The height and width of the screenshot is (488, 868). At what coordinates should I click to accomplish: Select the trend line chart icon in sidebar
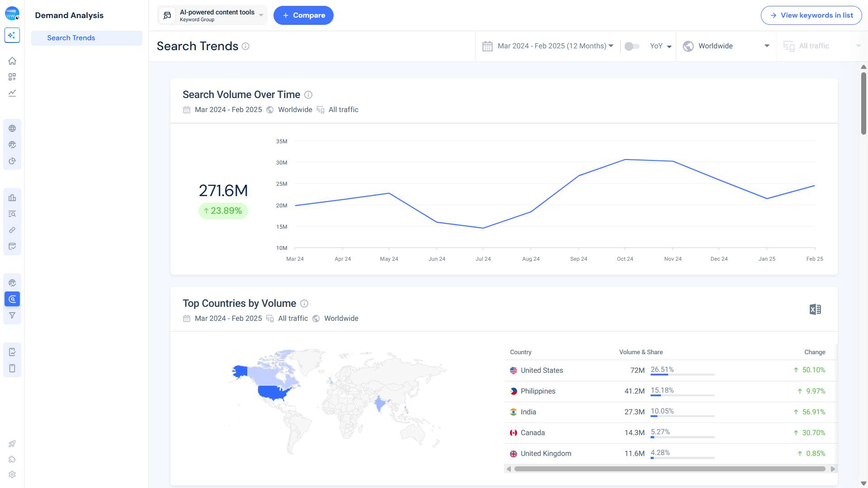pyautogui.click(x=12, y=93)
